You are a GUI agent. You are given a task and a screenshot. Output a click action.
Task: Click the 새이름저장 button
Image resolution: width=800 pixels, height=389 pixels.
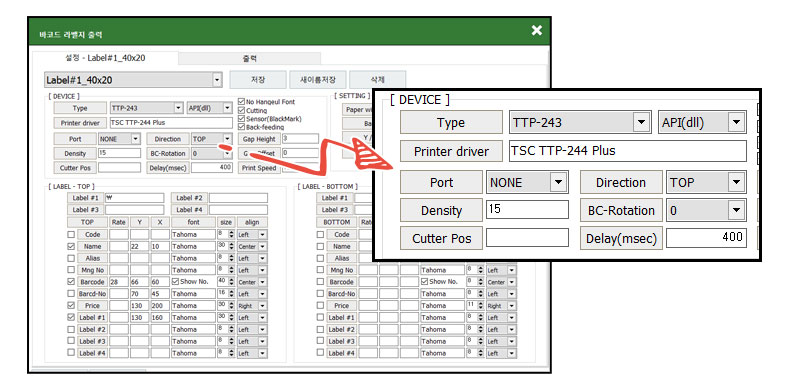318,80
